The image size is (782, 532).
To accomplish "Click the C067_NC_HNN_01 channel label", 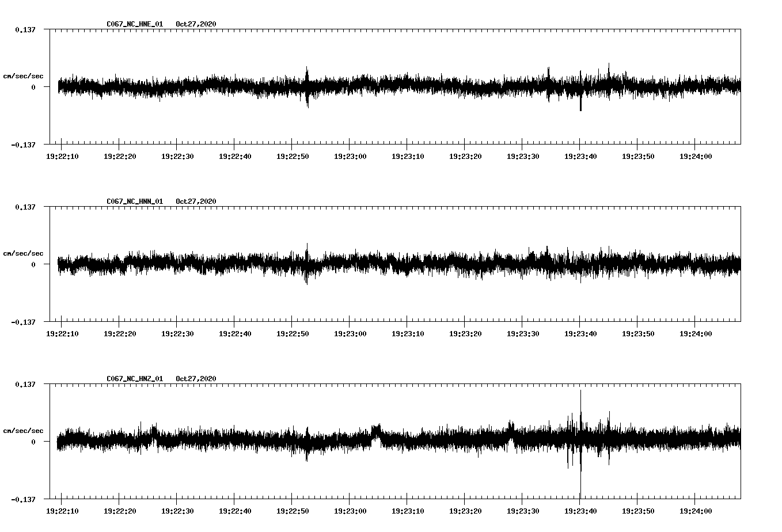I will [x=134, y=202].
